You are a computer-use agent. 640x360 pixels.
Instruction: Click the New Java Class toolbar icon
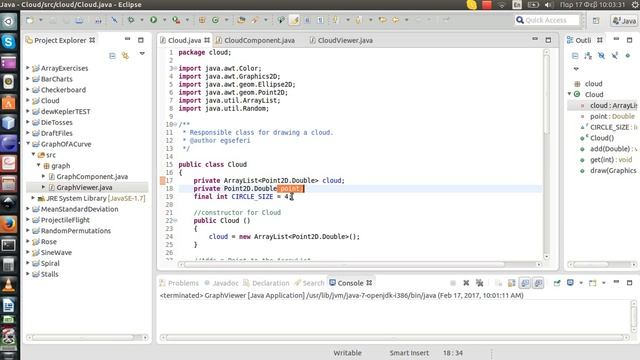pos(215,20)
